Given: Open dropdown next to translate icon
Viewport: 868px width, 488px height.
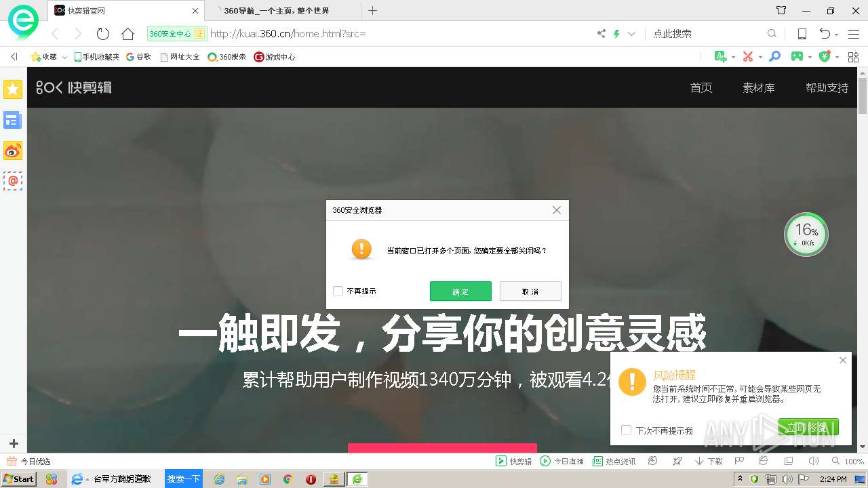Looking at the screenshot, I should coord(733,57).
